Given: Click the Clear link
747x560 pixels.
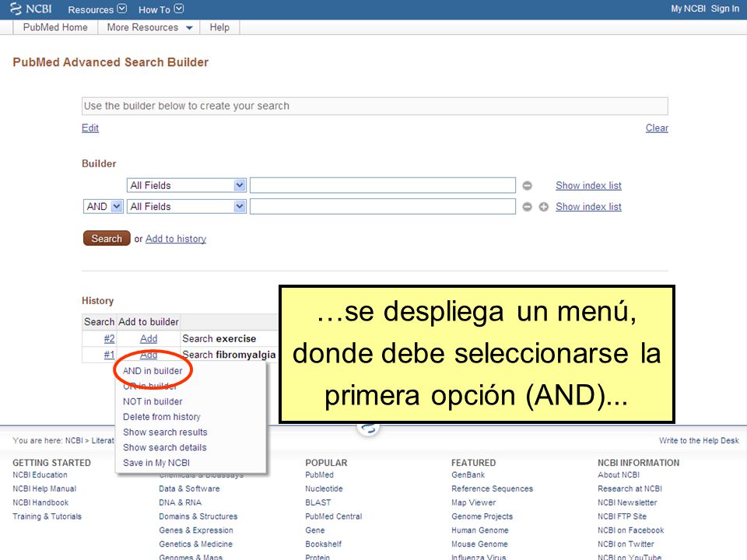Looking at the screenshot, I should click(657, 128).
